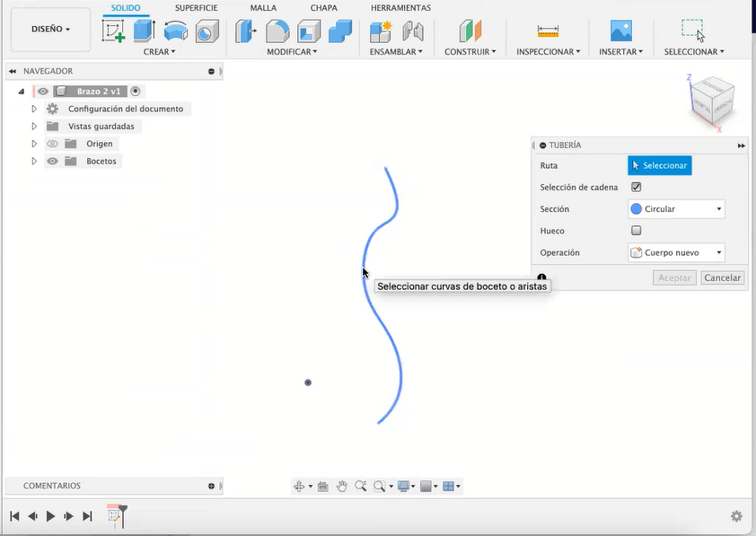756x536 pixels.
Task: Toggle visibility of Brazo 2 v1
Action: [x=43, y=91]
